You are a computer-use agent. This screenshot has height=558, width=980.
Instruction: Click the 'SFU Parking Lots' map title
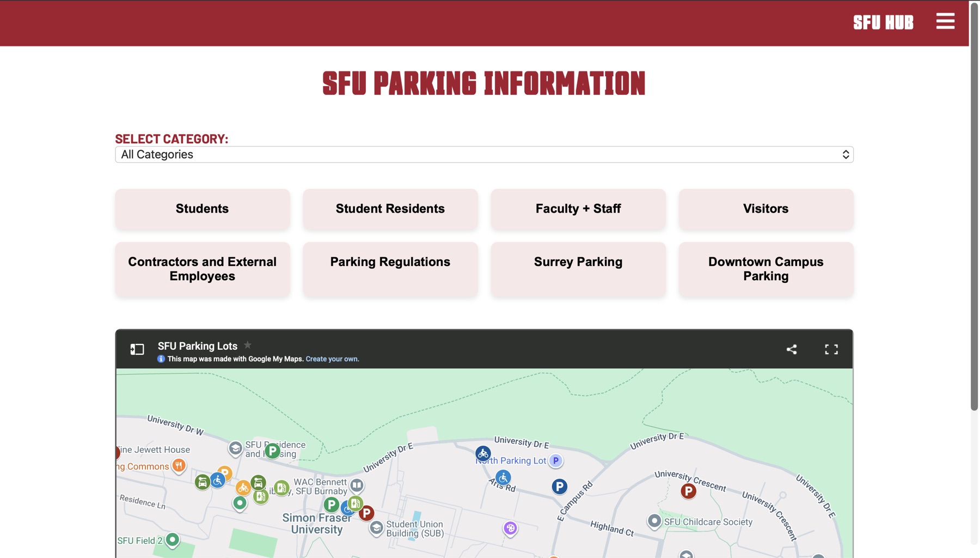[198, 346]
